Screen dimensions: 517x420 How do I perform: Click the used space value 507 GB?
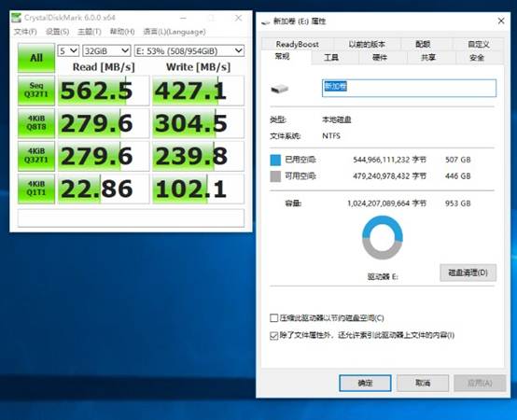click(457, 160)
